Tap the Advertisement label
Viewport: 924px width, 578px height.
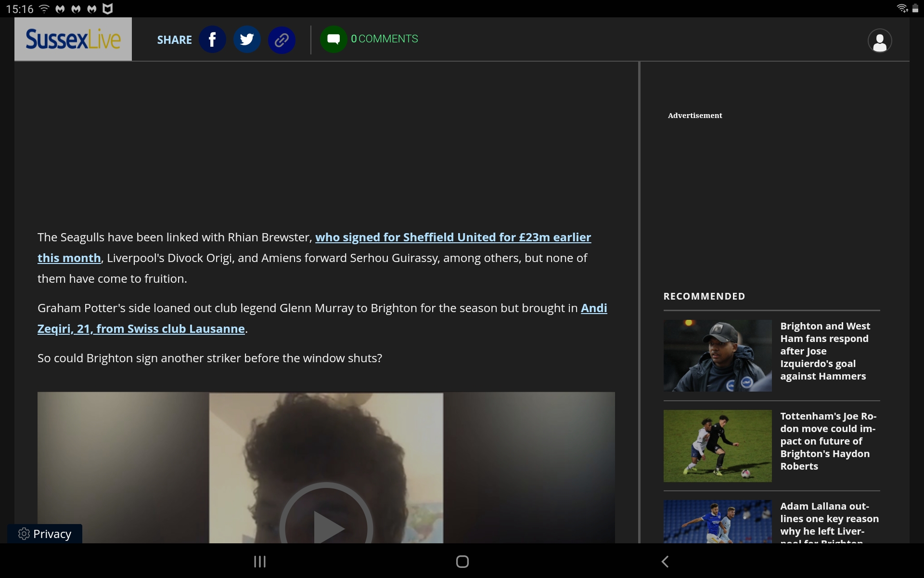click(695, 116)
